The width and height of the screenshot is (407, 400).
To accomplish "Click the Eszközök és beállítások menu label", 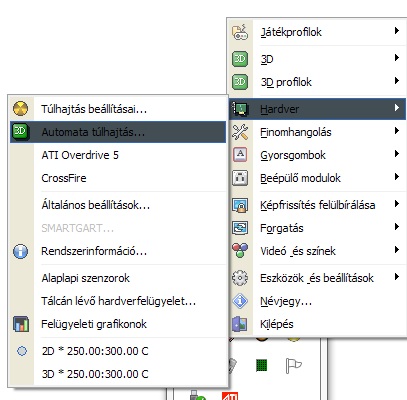I will pos(317,278).
